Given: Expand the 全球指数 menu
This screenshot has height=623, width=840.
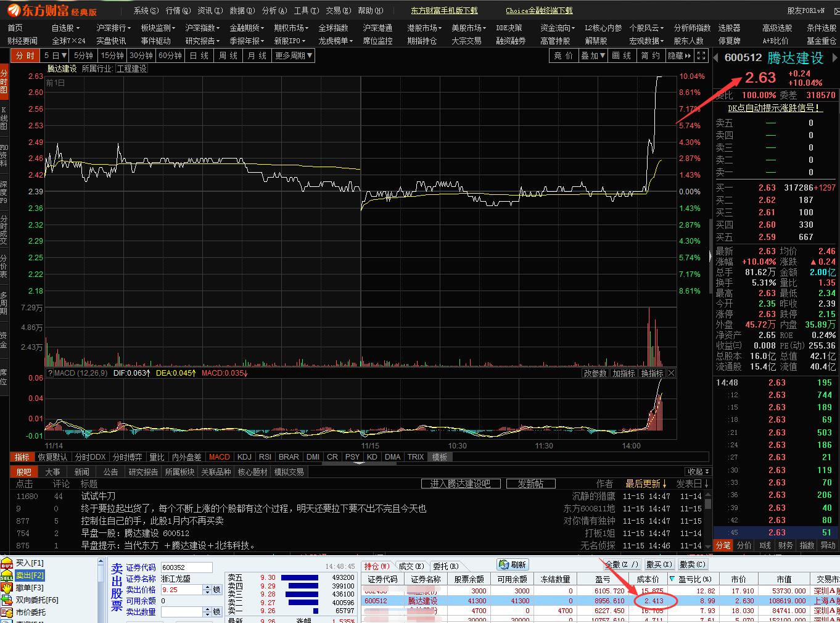Looking at the screenshot, I should click(x=333, y=28).
